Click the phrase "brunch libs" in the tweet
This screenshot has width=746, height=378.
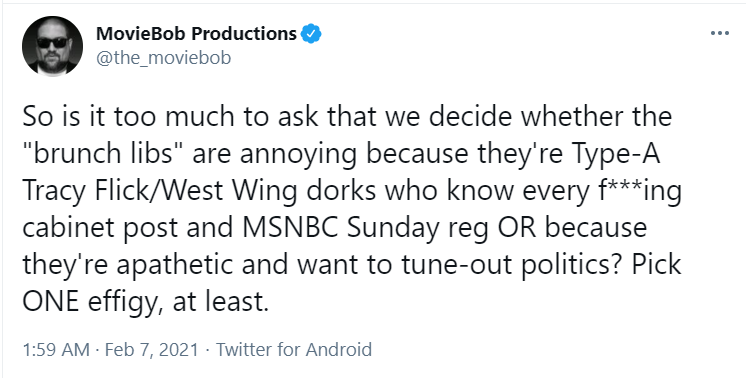pos(98,154)
